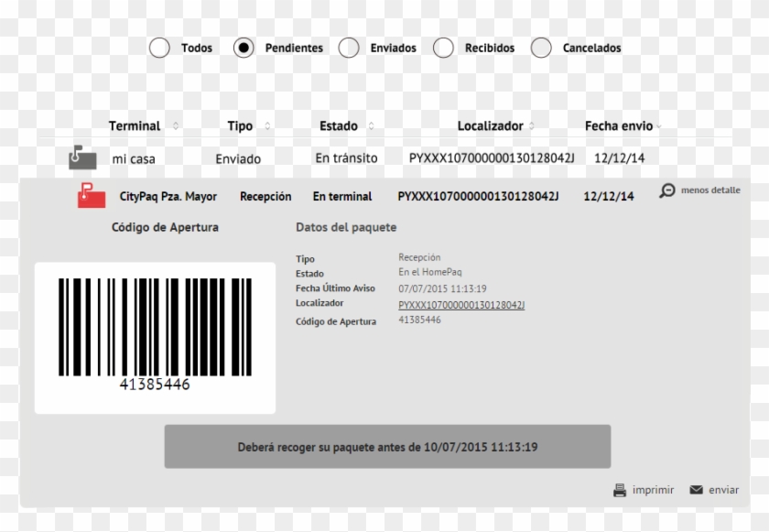Click the envelope icon beside enviar
This screenshot has height=532, width=769.
(x=697, y=489)
